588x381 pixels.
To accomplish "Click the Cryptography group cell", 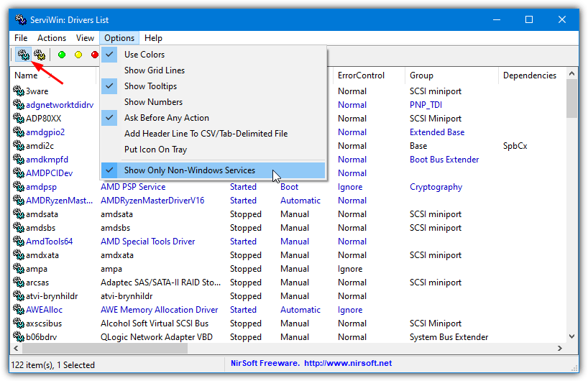I will [x=436, y=187].
